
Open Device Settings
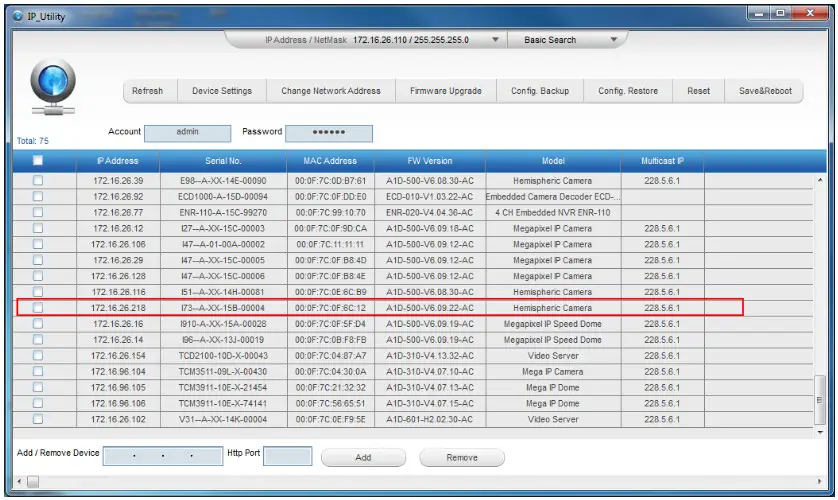pyautogui.click(x=222, y=91)
